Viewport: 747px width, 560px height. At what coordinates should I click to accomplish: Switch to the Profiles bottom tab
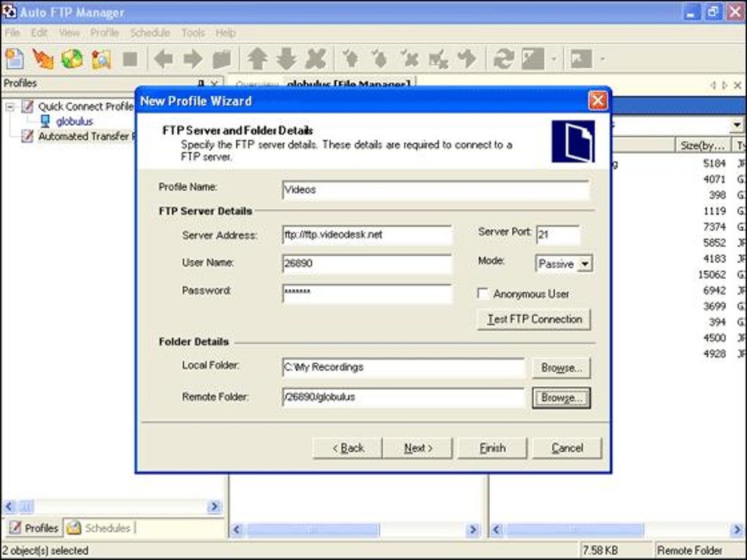click(34, 528)
